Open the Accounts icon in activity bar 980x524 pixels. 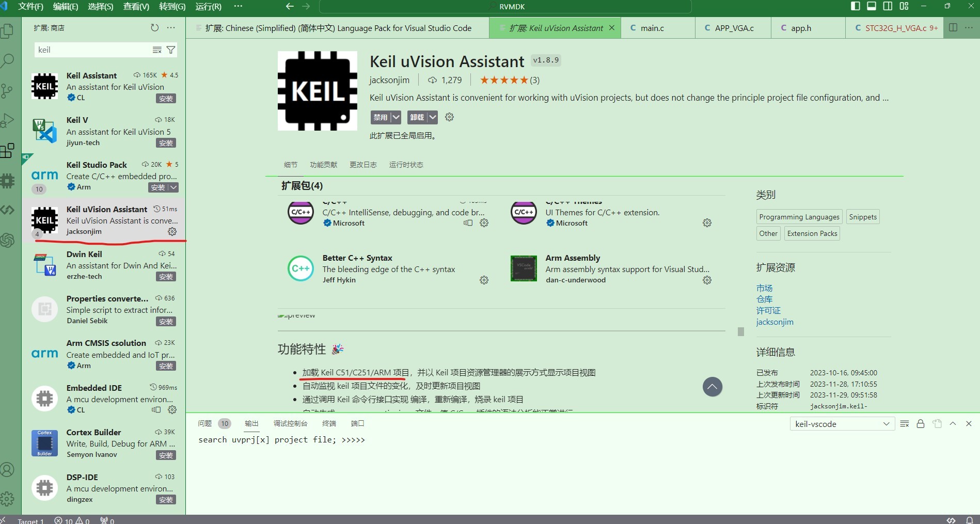[x=8, y=469]
